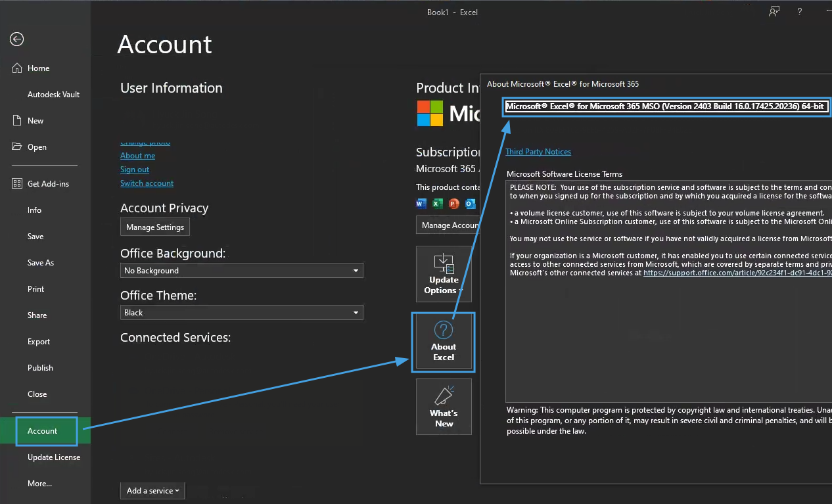Viewport: 832px width, 504px height.
Task: Select the New document icon
Action: click(17, 121)
